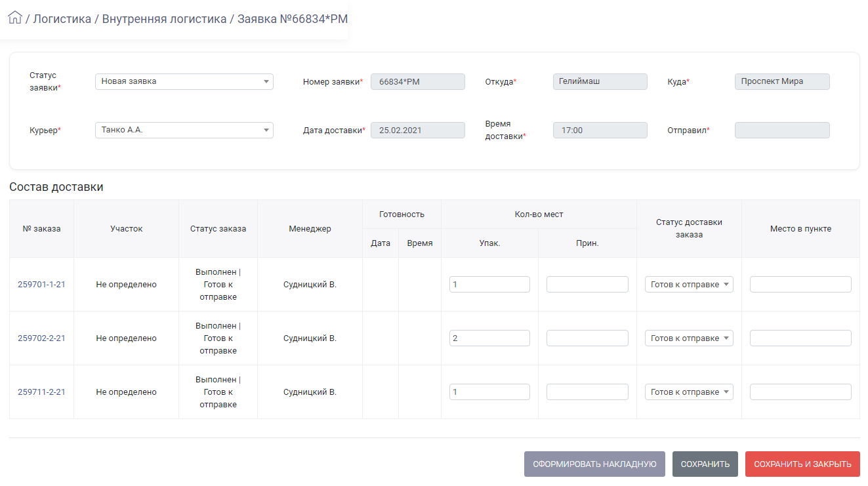Click Не определено in row 259701-1-21
Image resolution: width=868 pixels, height=486 pixels.
pyautogui.click(x=126, y=285)
